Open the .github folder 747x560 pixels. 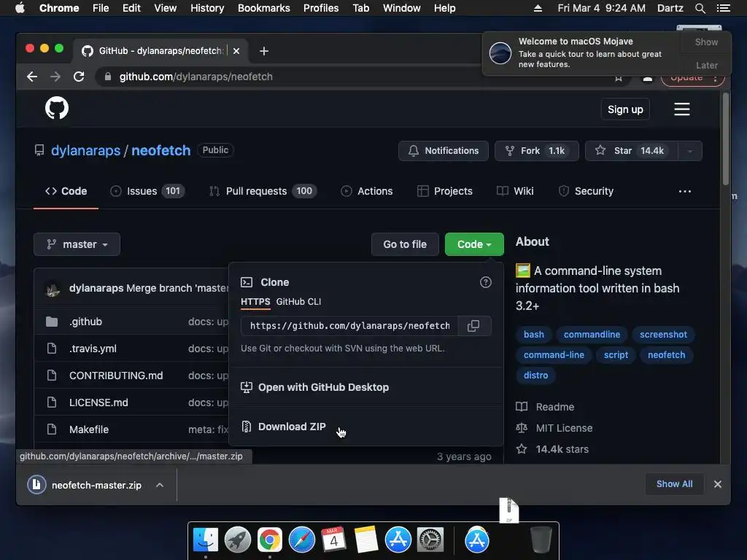(x=86, y=322)
